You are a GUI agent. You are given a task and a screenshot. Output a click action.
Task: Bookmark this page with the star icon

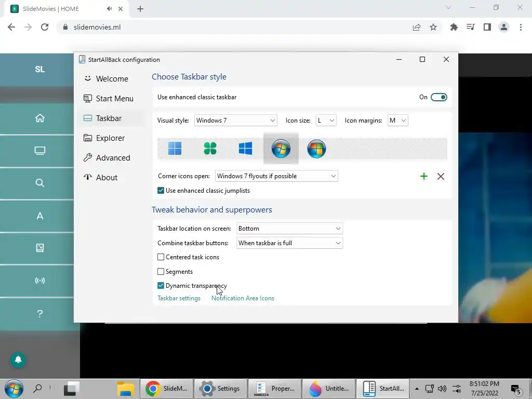tap(433, 27)
